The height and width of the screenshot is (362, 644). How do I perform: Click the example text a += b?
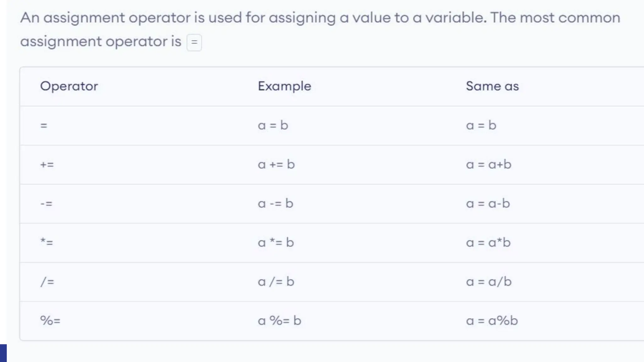tap(276, 165)
